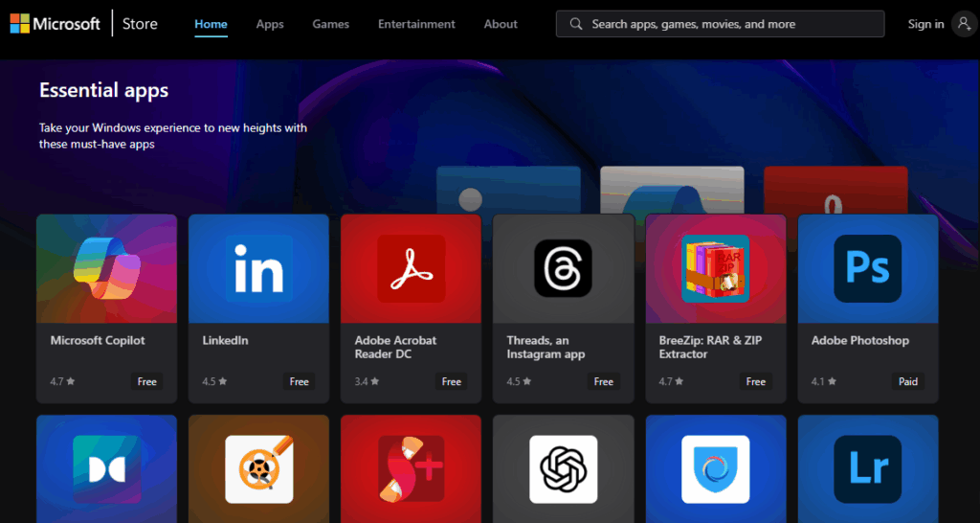Screen dimensions: 980x523
Task: Open the Microsoft Copilot app icon
Action: click(x=107, y=268)
